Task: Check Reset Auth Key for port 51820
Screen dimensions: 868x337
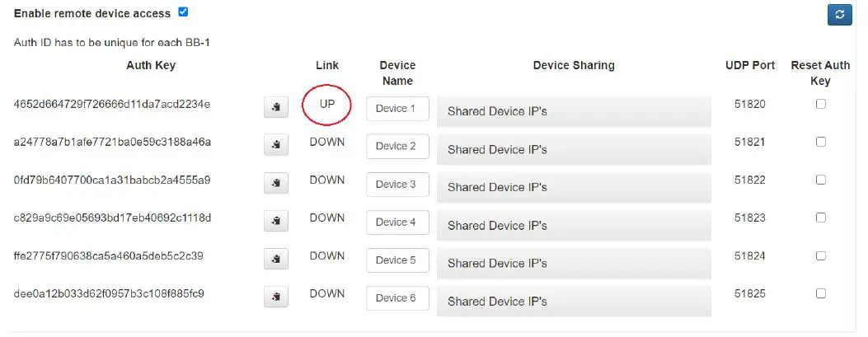Action: point(820,104)
